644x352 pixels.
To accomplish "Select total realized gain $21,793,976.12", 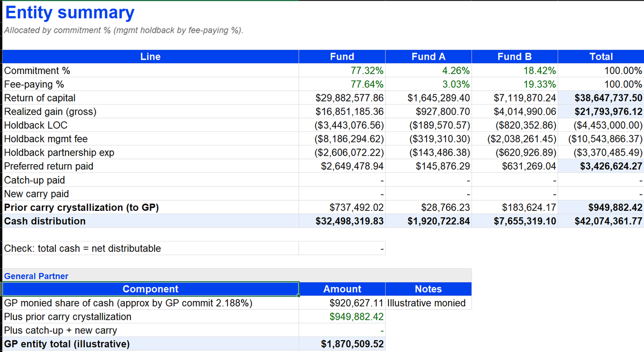I will 601,112.
